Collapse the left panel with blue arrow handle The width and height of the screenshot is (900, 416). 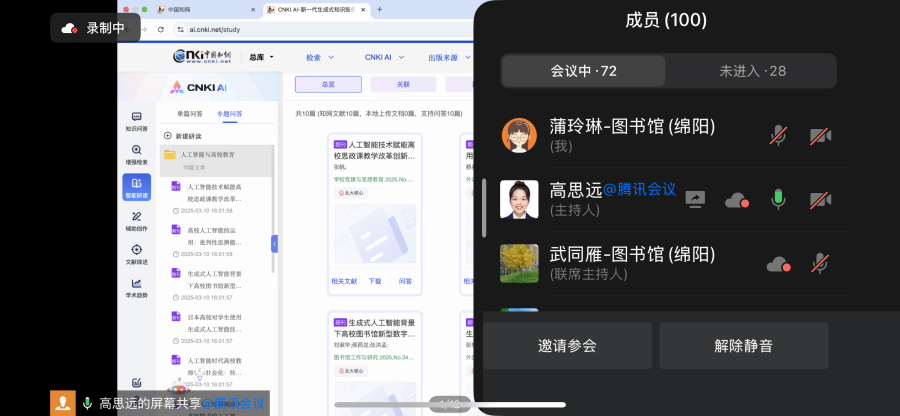coord(274,244)
